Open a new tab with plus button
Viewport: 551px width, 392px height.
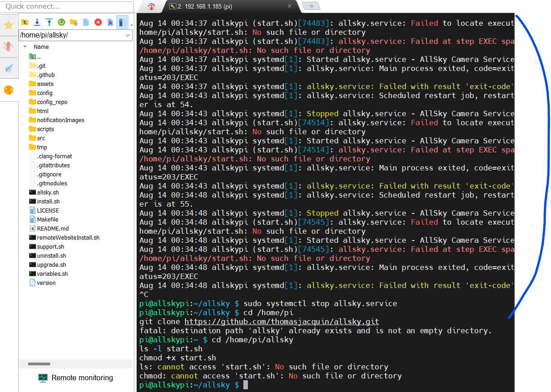click(311, 6)
